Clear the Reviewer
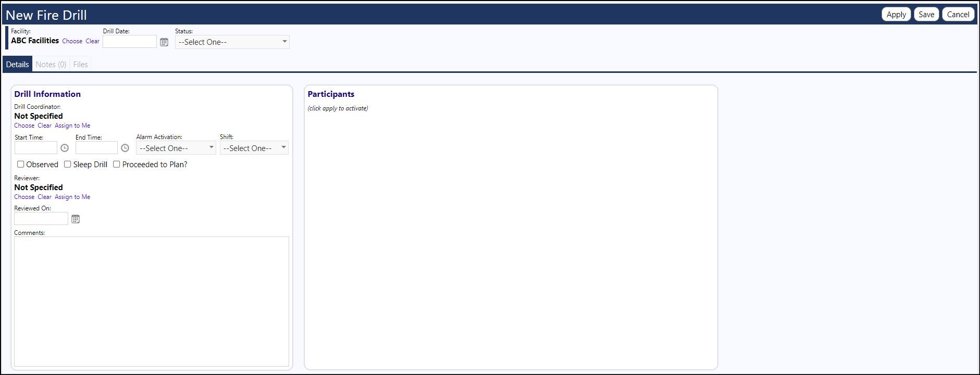 coord(45,197)
